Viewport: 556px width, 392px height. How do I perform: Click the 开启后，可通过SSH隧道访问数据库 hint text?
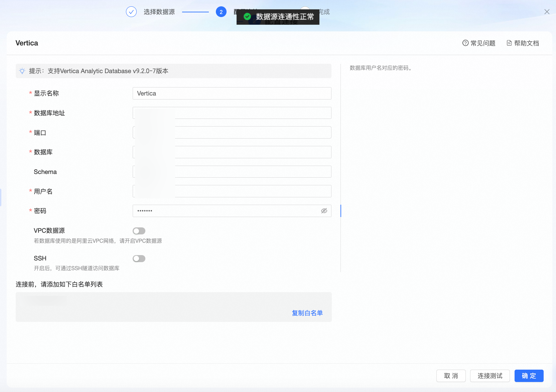77,268
